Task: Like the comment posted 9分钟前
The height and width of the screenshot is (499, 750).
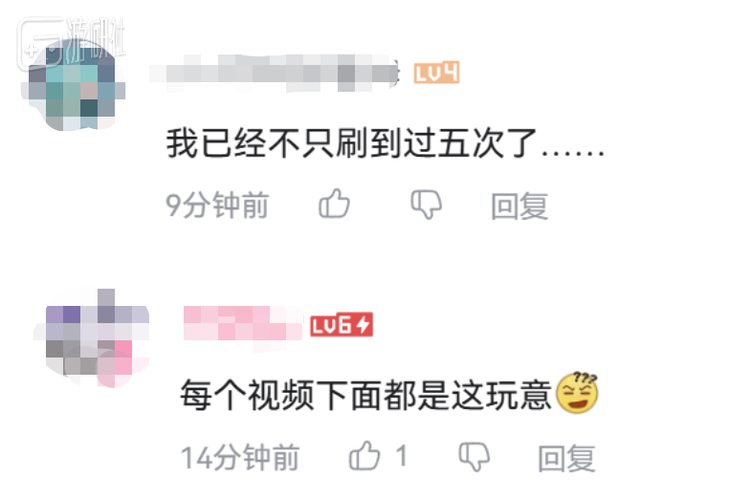Action: [334, 204]
